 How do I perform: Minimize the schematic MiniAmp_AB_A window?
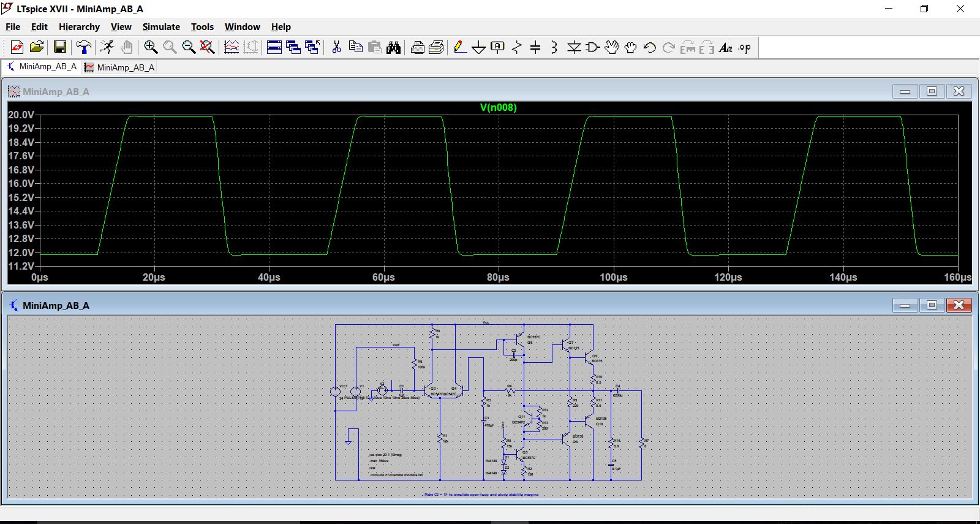point(905,305)
